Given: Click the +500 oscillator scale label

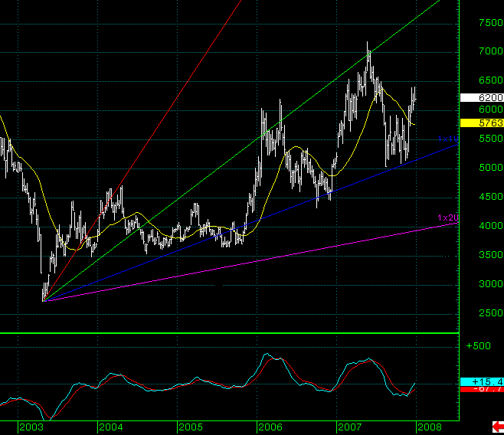Looking at the screenshot, I should 478,346.
